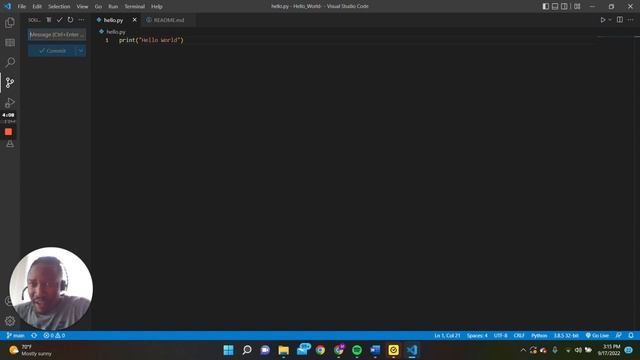Open errors and warnings count in status bar
The image size is (640, 360).
pos(54,336)
